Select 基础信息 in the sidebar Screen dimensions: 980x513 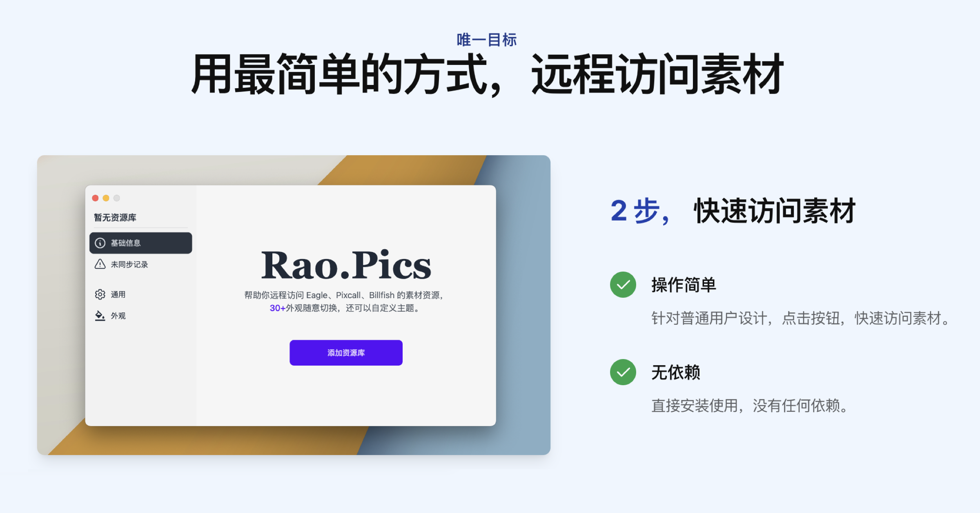coord(140,243)
